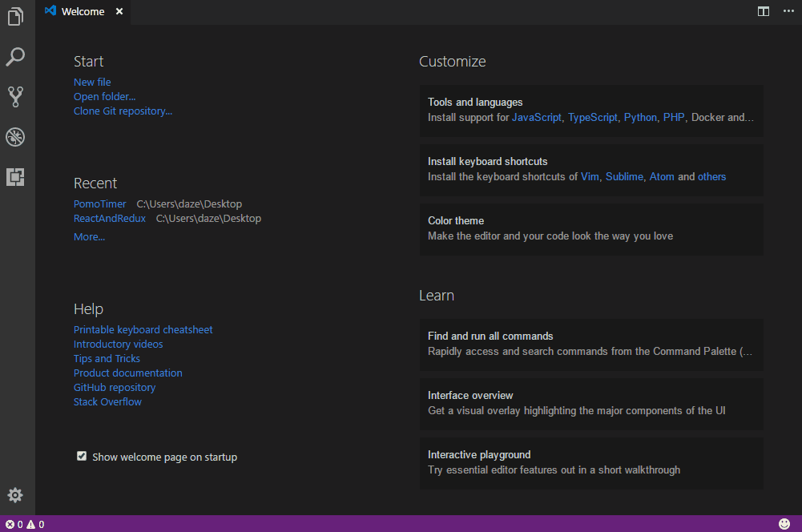Open the Explorer view in the activity bar
The image size is (802, 532).
[x=15, y=16]
